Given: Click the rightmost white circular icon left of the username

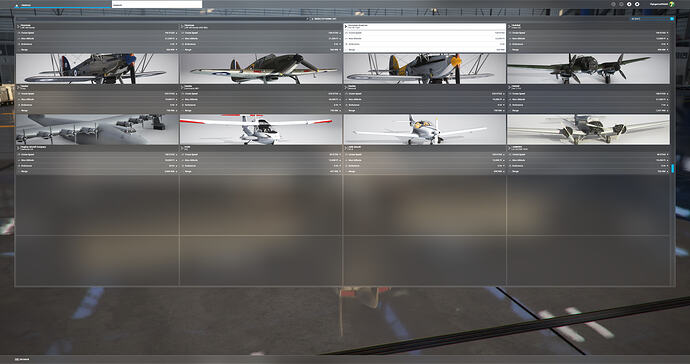Looking at the screenshot, I should (x=637, y=4).
